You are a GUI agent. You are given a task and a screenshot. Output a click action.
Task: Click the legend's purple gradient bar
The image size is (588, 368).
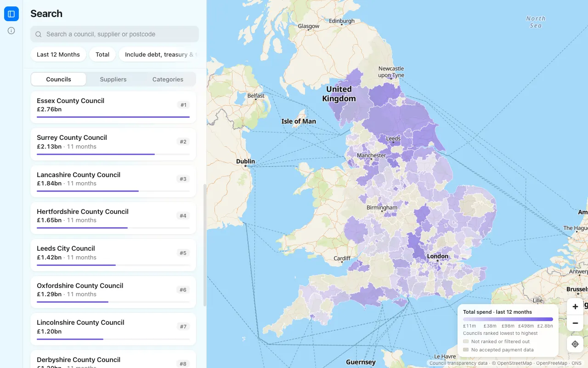pyautogui.click(x=508, y=319)
